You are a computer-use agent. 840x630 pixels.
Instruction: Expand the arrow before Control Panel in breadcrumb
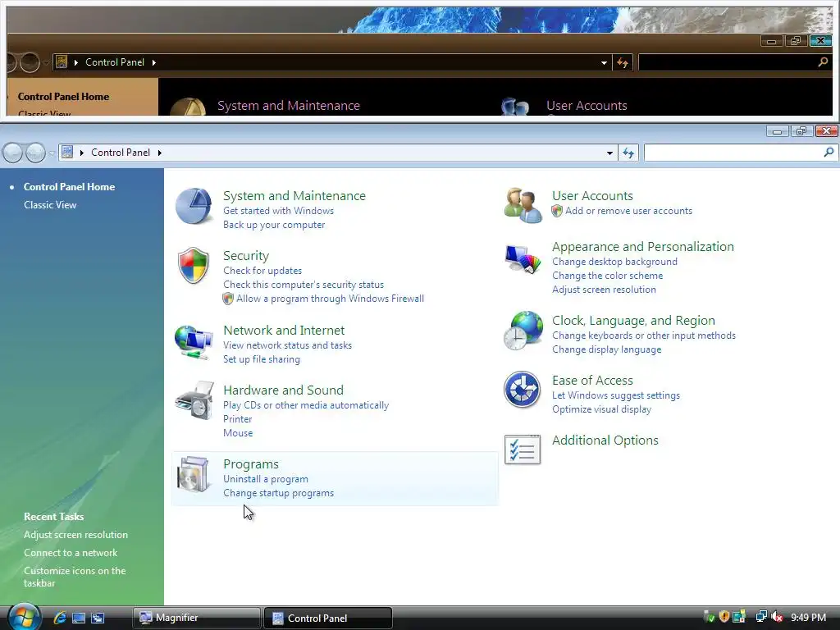coord(82,153)
